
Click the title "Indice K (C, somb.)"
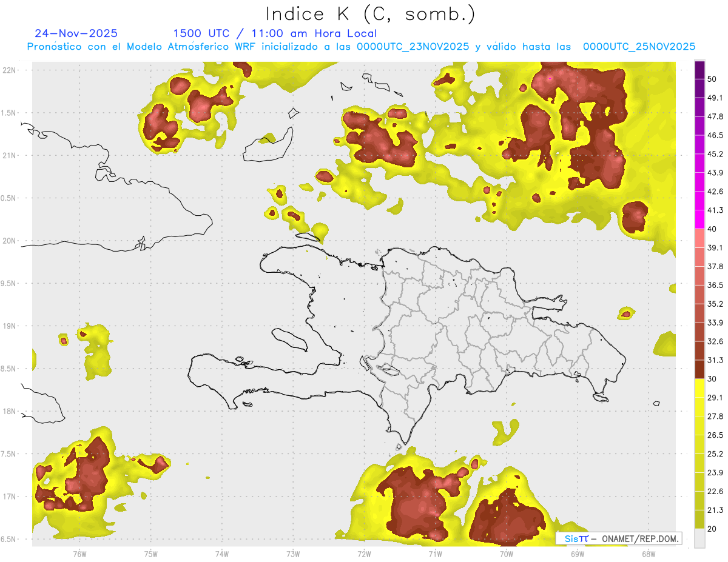click(370, 14)
